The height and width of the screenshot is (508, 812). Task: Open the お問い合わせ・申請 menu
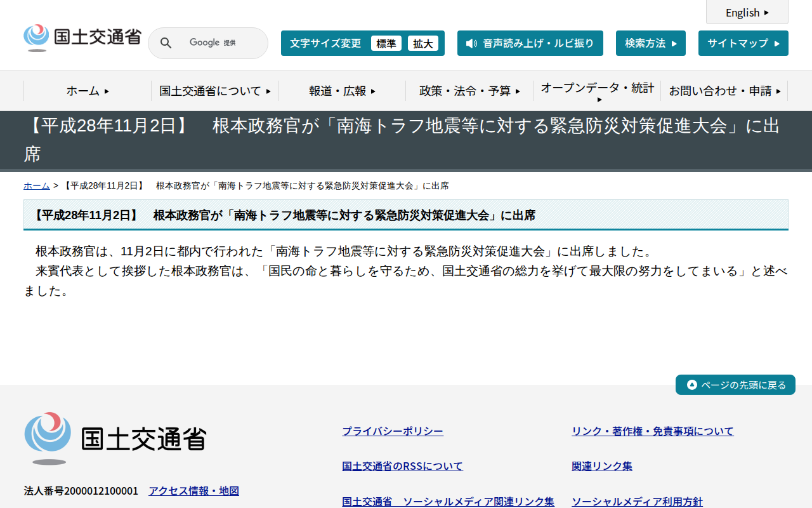[724, 91]
